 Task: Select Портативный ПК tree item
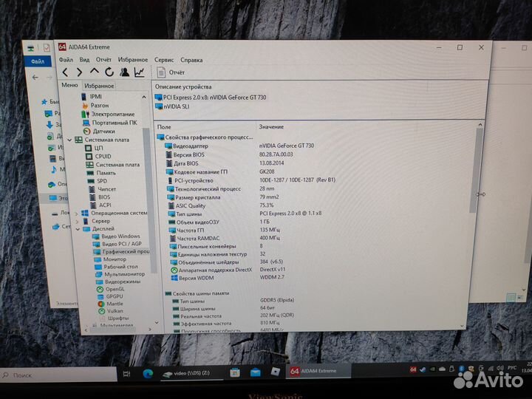110,123
